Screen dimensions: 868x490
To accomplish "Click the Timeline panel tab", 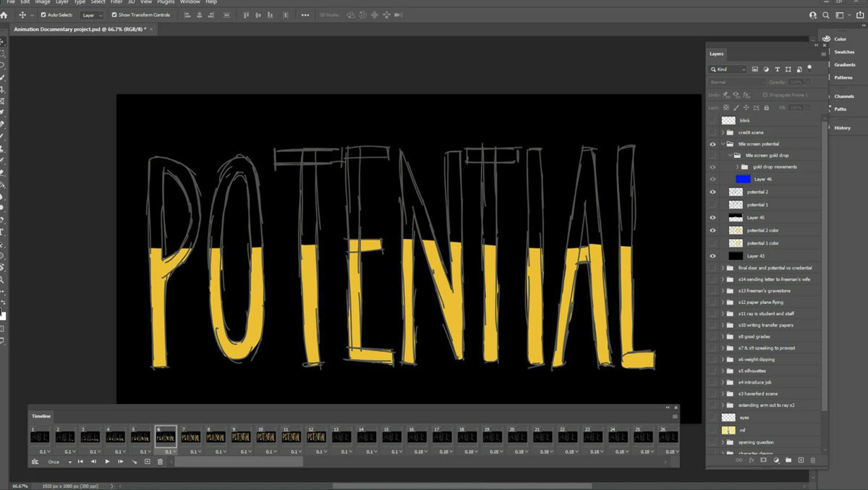I will click(x=41, y=416).
